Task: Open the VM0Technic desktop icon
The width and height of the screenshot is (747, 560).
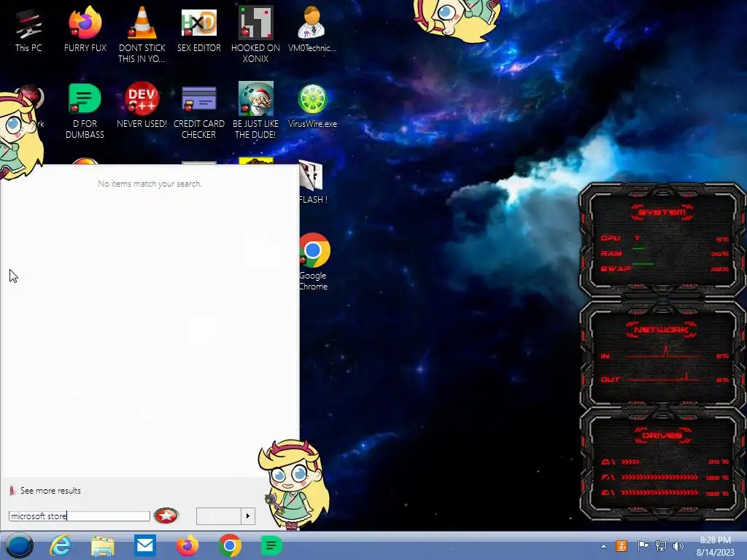Action: tap(312, 29)
